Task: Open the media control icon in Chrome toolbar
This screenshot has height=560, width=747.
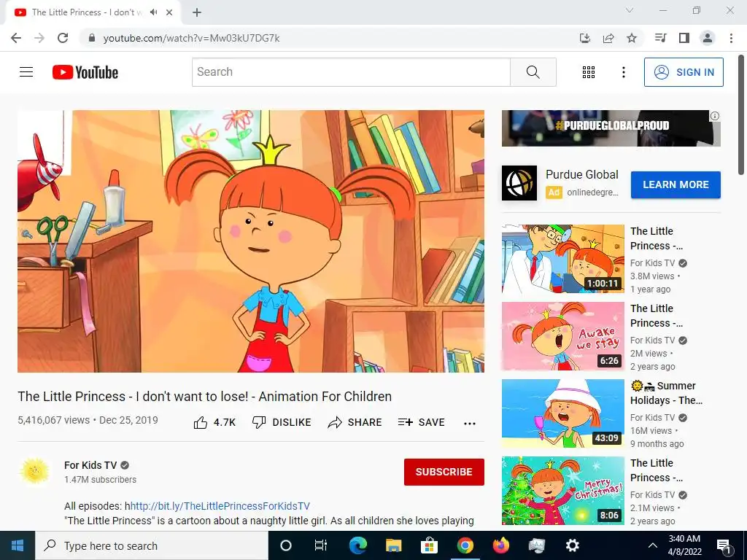Action: point(660,38)
